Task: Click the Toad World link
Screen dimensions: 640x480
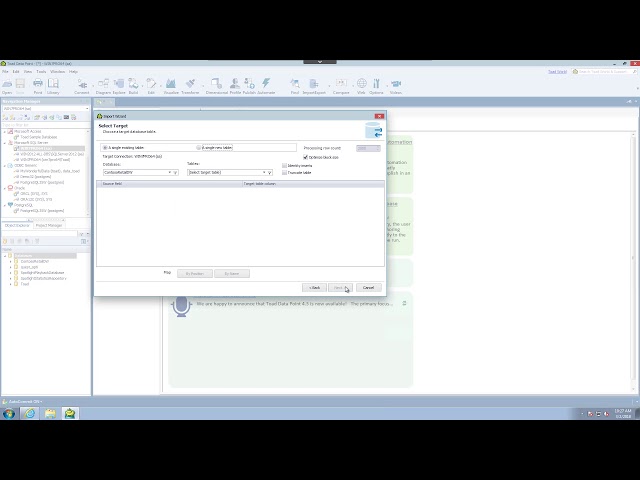Action: tap(557, 71)
